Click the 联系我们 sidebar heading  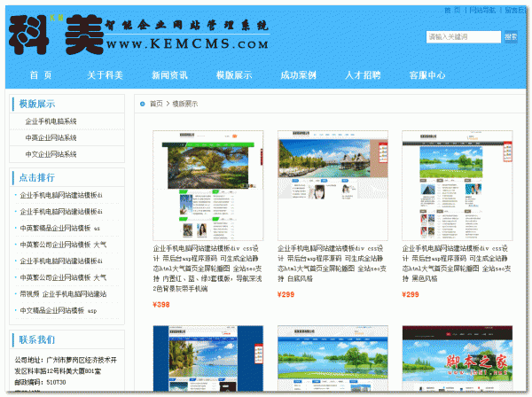click(x=37, y=339)
